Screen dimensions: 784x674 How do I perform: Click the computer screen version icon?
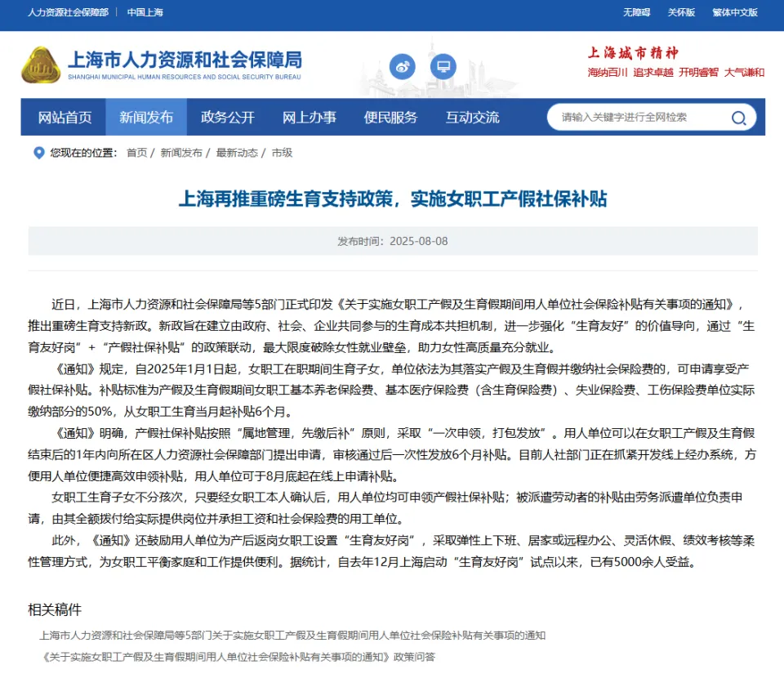(443, 66)
